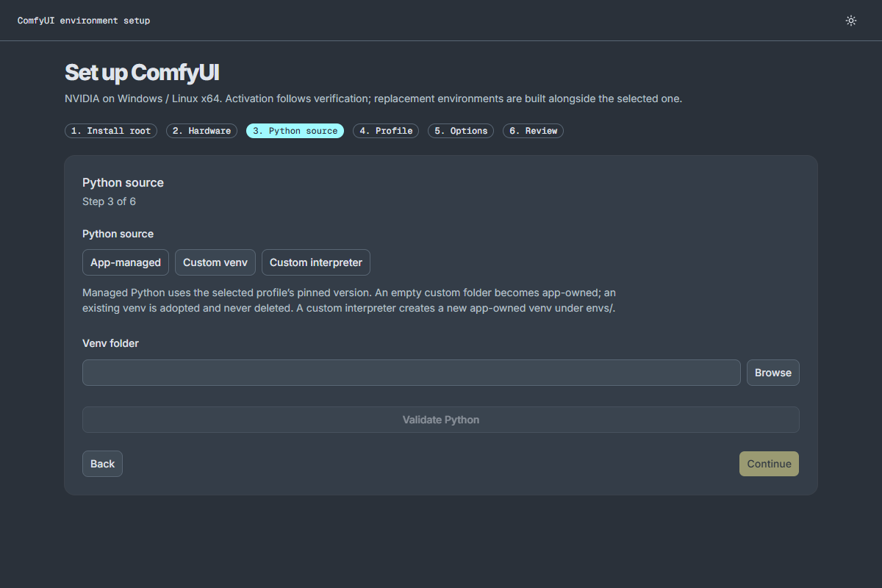Screen dimensions: 882x588
Task: Select the 3. Python source step
Action: tap(295, 131)
